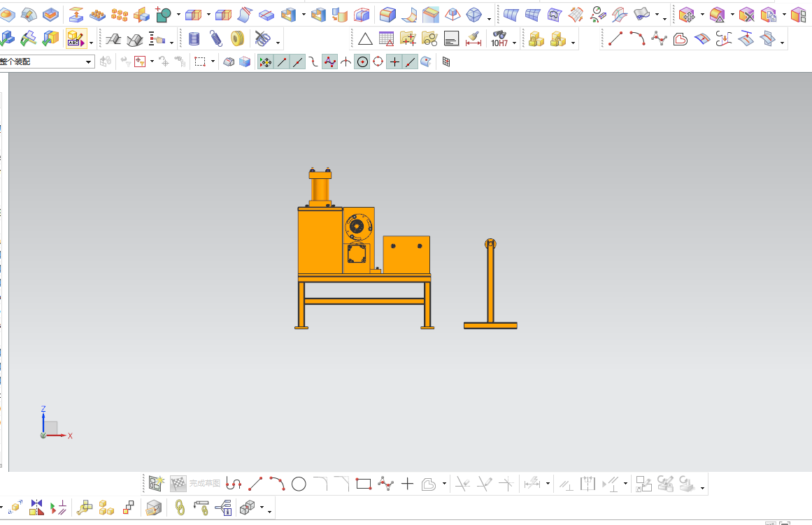Viewport: 812px width, 525px height.
Task: Select the Line curve tool in top toolbar
Action: coord(615,39)
